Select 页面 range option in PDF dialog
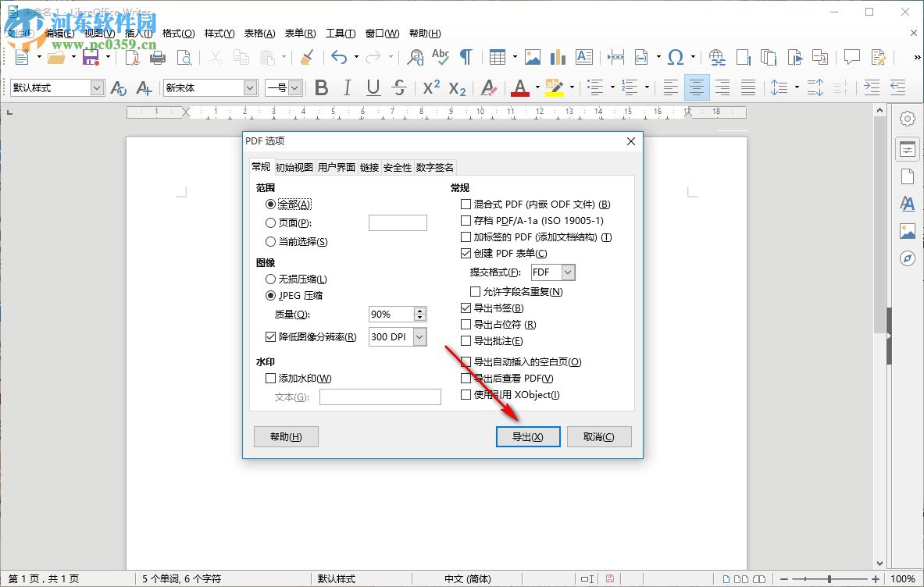This screenshot has height=587, width=924. pyautogui.click(x=269, y=224)
